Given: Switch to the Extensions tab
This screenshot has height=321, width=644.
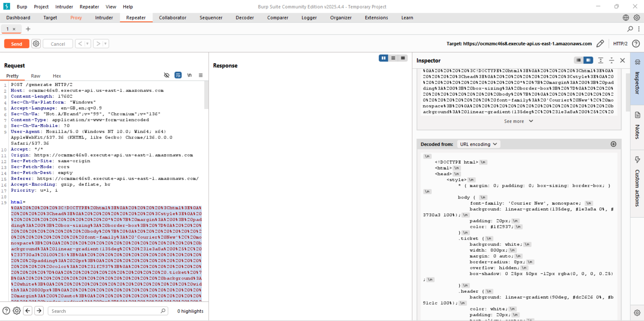Looking at the screenshot, I should (376, 18).
